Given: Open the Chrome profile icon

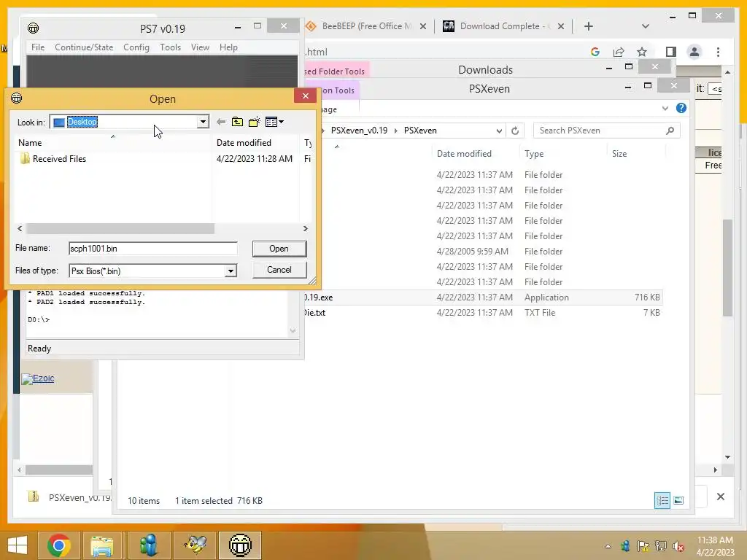Looking at the screenshot, I should [694, 52].
